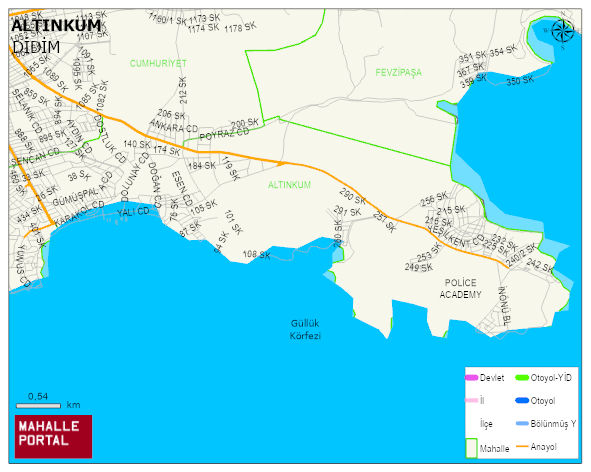Click the compass rose icon
The image size is (591, 472).
pos(562,30)
